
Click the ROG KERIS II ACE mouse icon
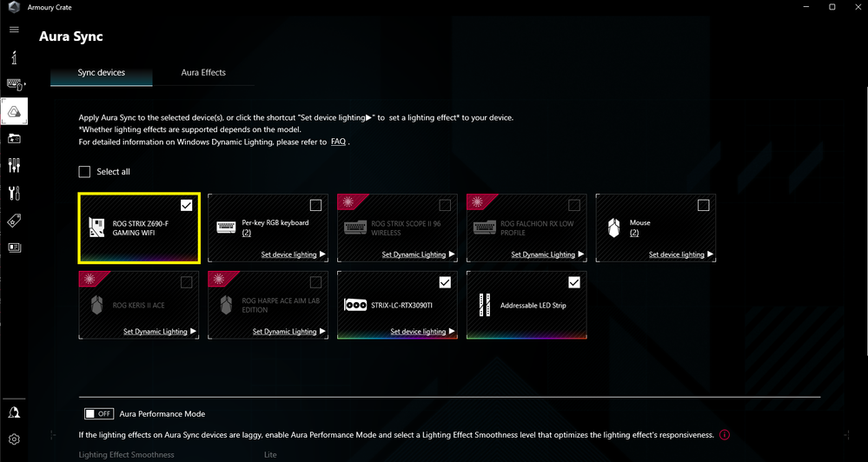96,305
